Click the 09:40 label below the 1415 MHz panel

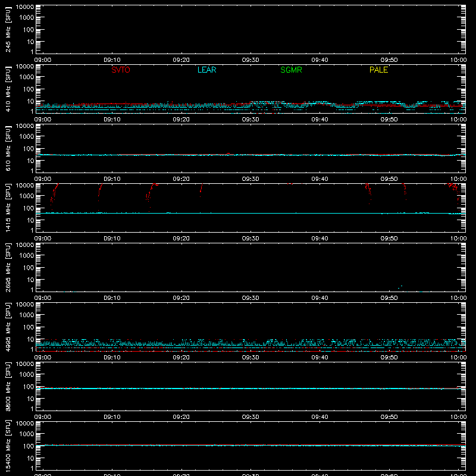coord(320,239)
